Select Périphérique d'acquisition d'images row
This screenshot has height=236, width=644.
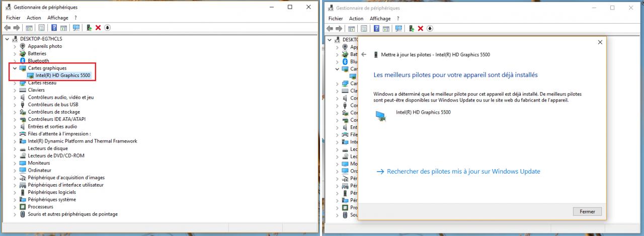tap(66, 178)
